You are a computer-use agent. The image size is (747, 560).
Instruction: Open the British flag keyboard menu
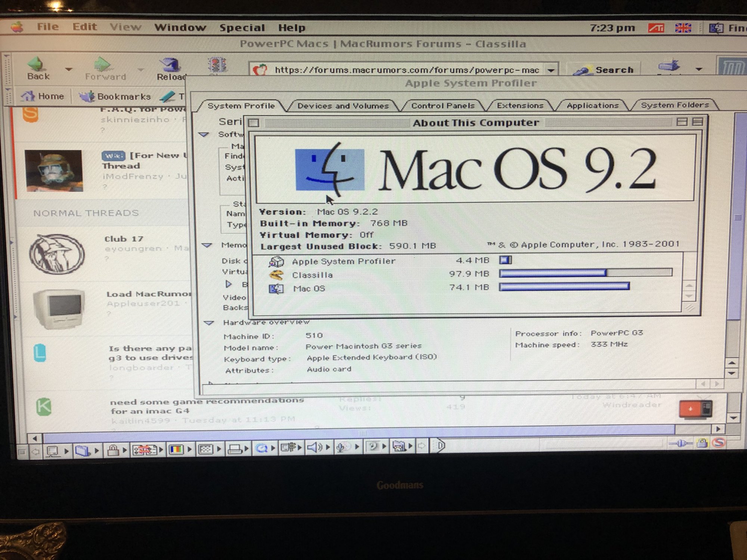click(683, 28)
